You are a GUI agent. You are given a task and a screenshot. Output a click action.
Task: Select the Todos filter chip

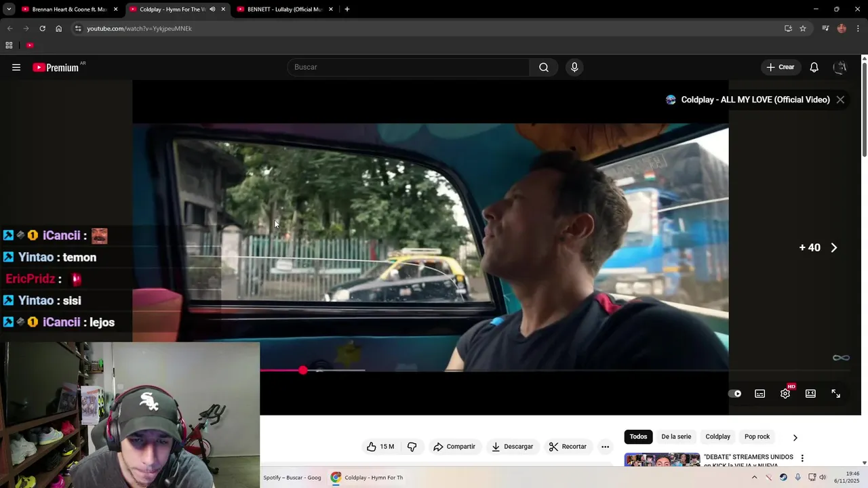pos(638,436)
